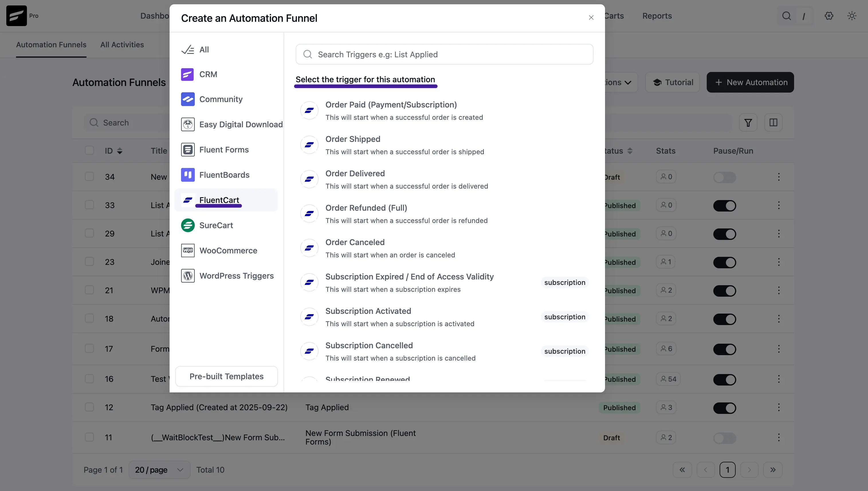868x491 pixels.
Task: Click the Order Refunded trigger icon
Action: click(x=309, y=214)
